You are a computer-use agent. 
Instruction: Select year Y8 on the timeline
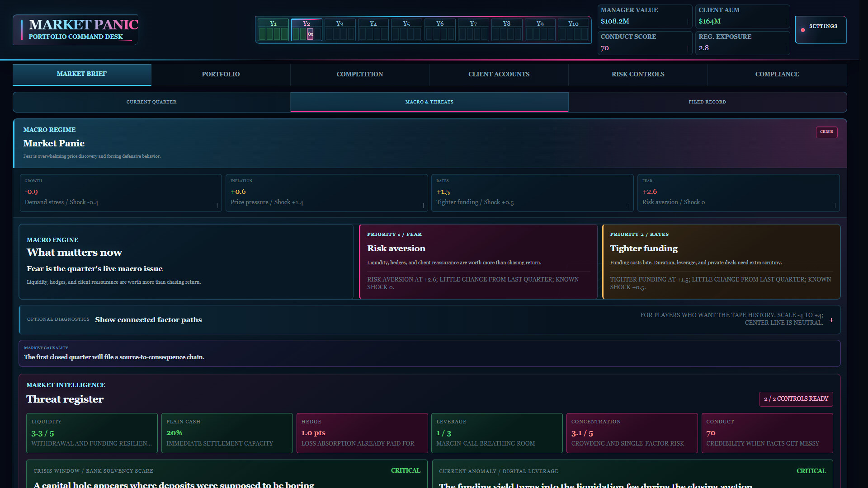507,30
